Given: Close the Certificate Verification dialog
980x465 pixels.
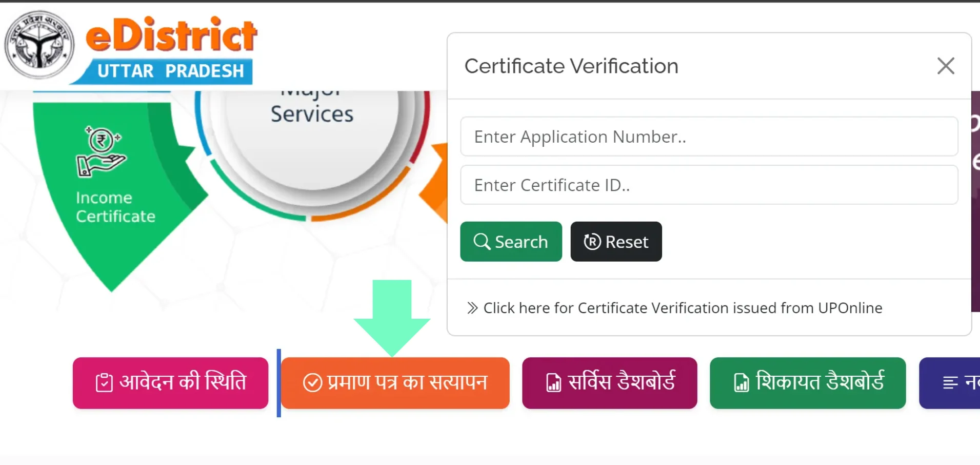Looking at the screenshot, I should tap(946, 66).
